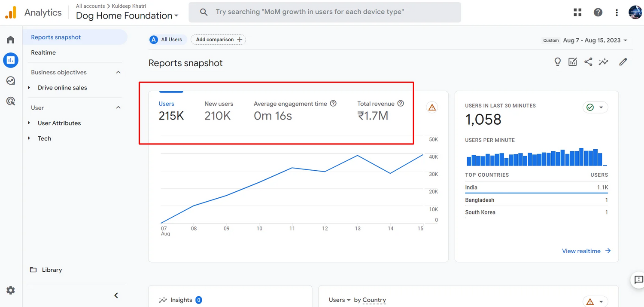Expand Drive online sales

(29, 88)
